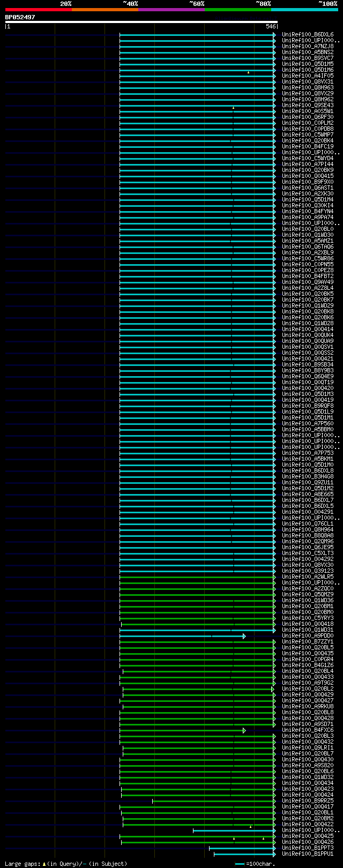
Task: Click the UniRef100_Q30KI4 hit label
Action: click(x=308, y=206)
